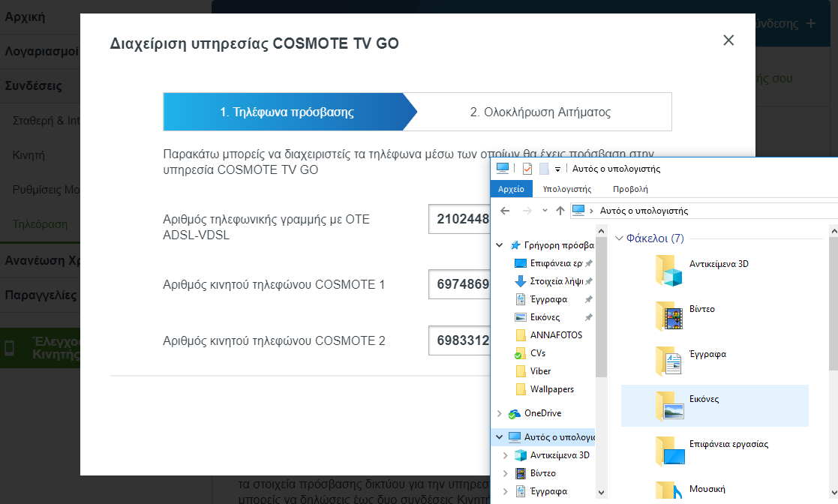Click the pin icon beside Στοιχεία λήψης
The width and height of the screenshot is (838, 504).
coord(588,281)
